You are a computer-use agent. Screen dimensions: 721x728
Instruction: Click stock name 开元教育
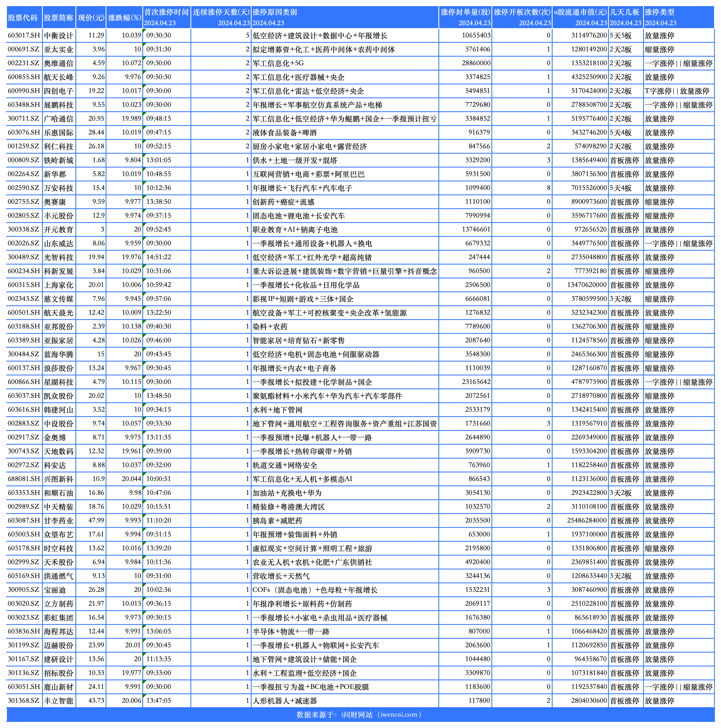tap(59, 230)
